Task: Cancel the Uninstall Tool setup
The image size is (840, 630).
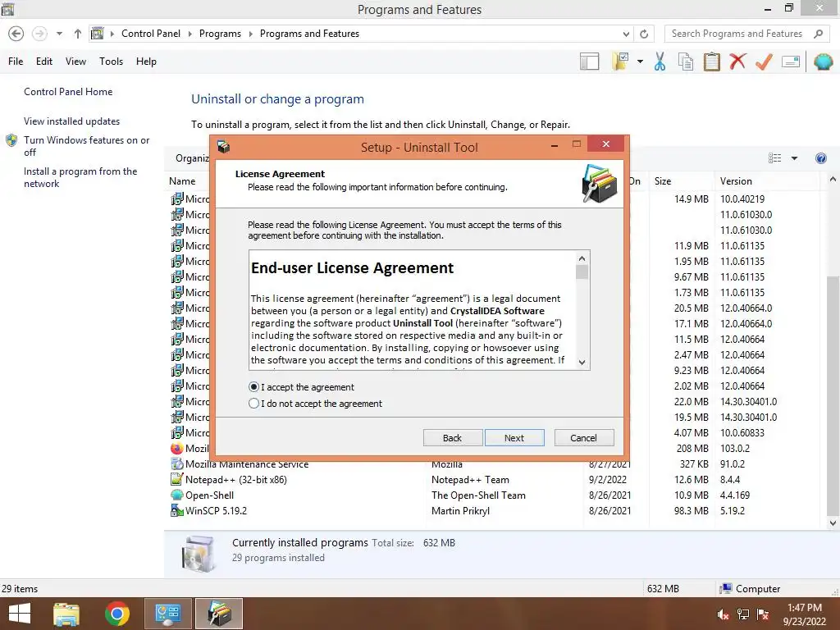Action: tap(584, 438)
